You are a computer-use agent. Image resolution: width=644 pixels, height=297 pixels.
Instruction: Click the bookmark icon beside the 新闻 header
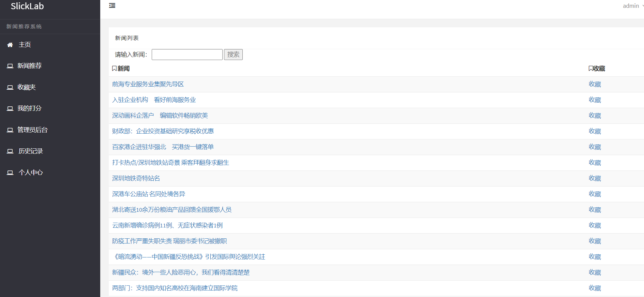[114, 69]
